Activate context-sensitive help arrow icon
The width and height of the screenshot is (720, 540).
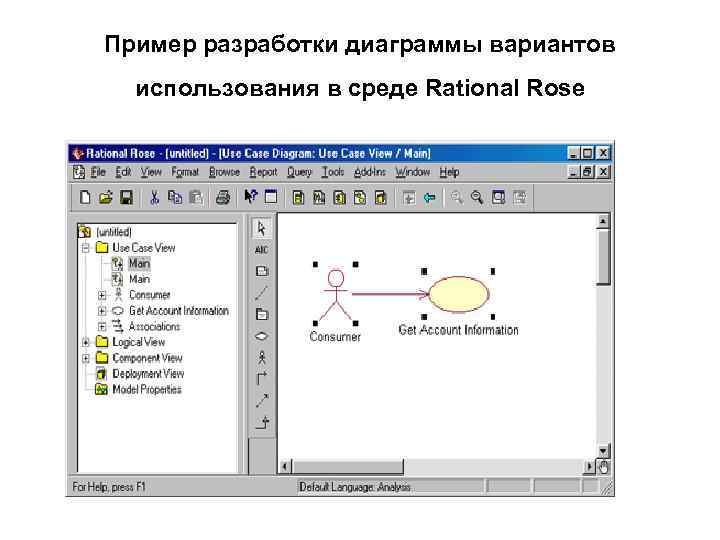pos(251,197)
